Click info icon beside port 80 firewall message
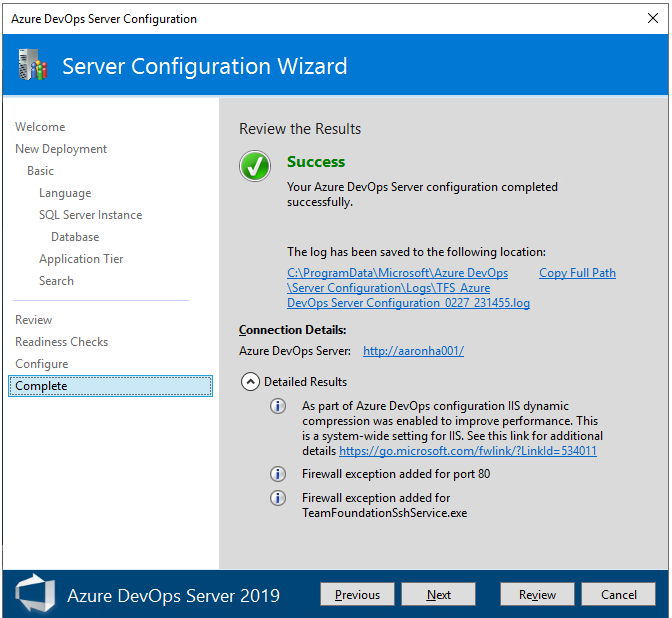The height and width of the screenshot is (618, 672). (278, 474)
